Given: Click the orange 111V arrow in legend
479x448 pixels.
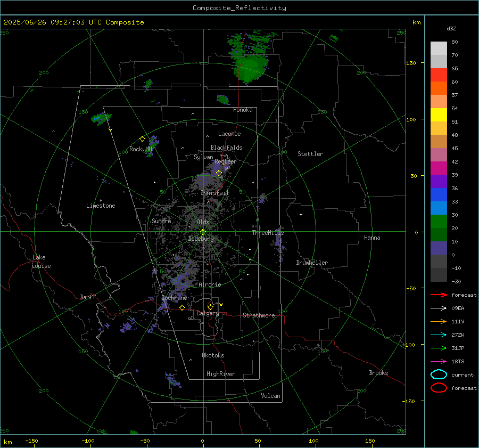Looking at the screenshot, I should pos(439,321).
